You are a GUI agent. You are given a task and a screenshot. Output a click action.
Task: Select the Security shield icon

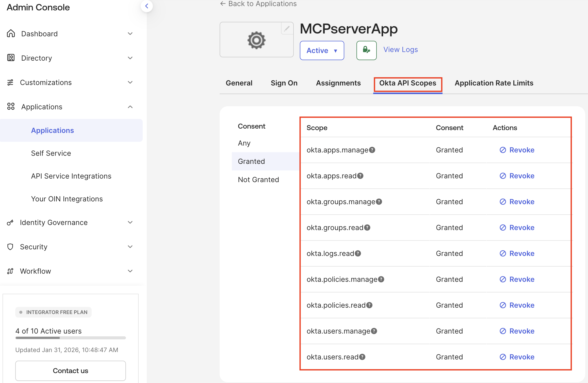(10, 247)
